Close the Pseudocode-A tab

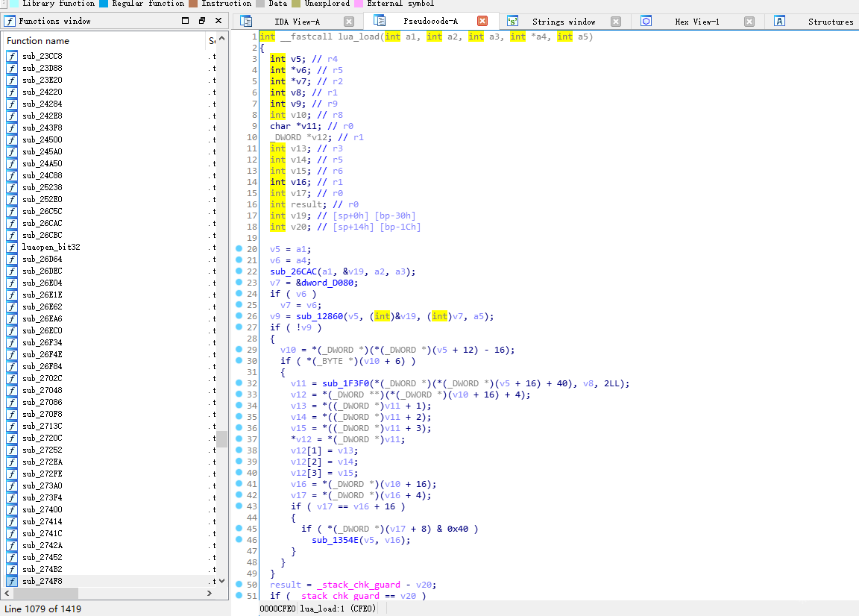[482, 21]
